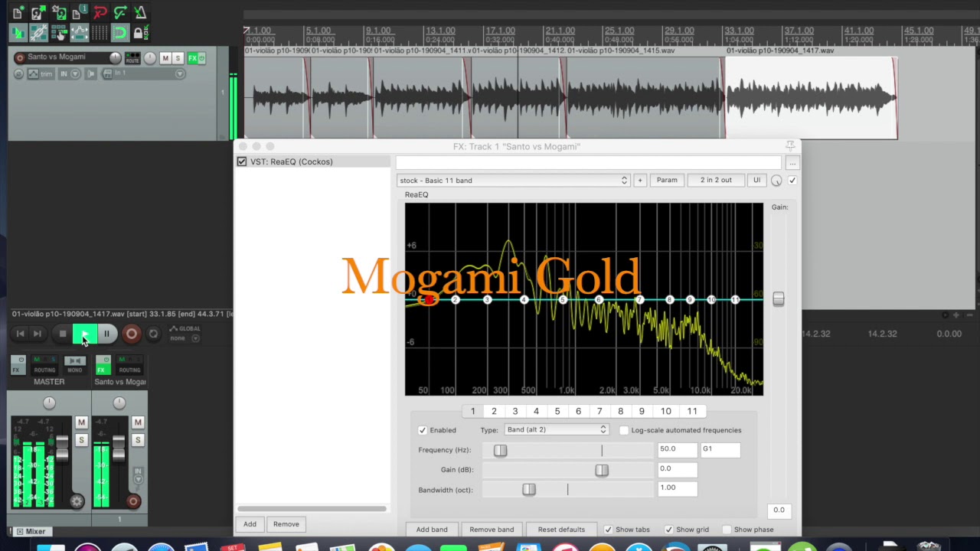Click the Stop transport button
Screen dimensions: 980x551
click(63, 334)
